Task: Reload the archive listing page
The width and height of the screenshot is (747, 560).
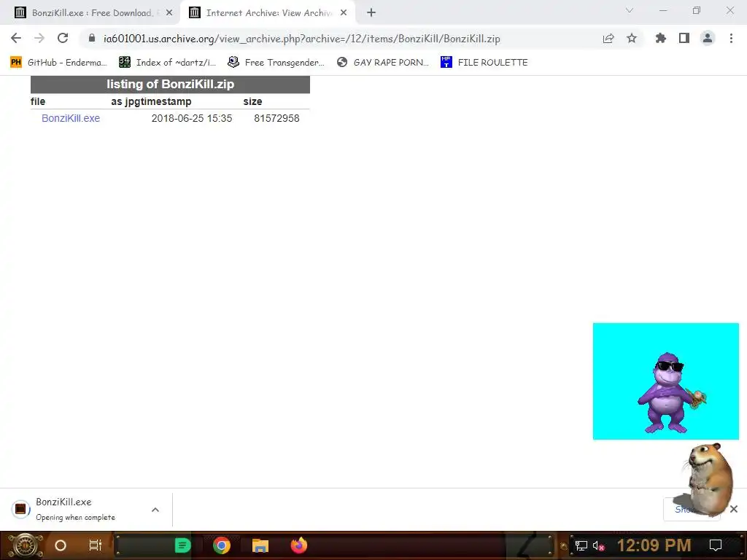Action: click(63, 38)
